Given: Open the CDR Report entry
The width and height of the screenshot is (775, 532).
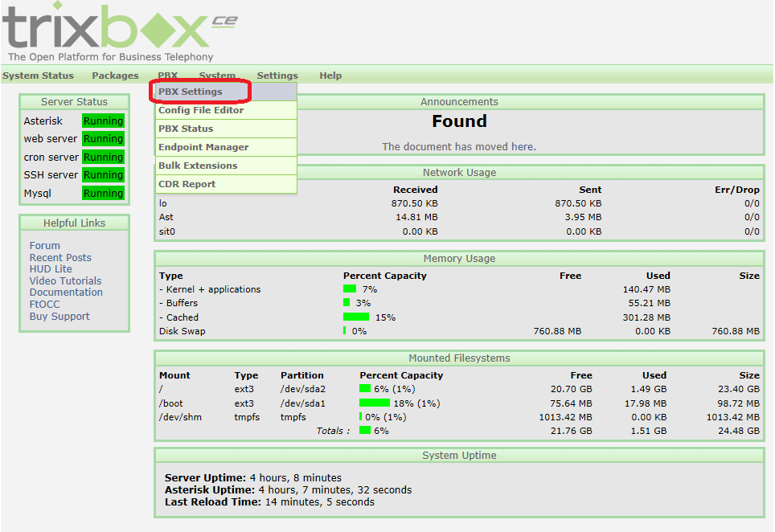Looking at the screenshot, I should pos(187,184).
